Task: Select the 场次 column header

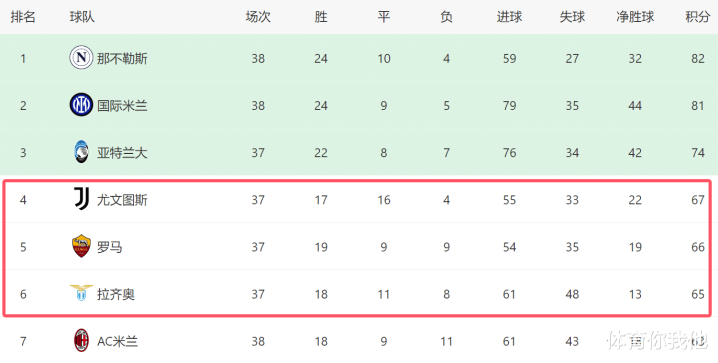Action: tap(258, 17)
